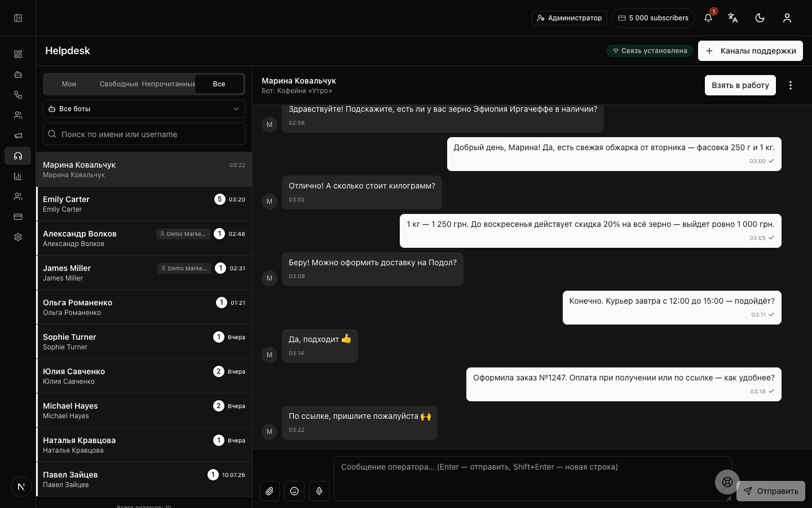Open Emily Carter conversation
Viewport: 812px width, 508px height.
coord(144,204)
